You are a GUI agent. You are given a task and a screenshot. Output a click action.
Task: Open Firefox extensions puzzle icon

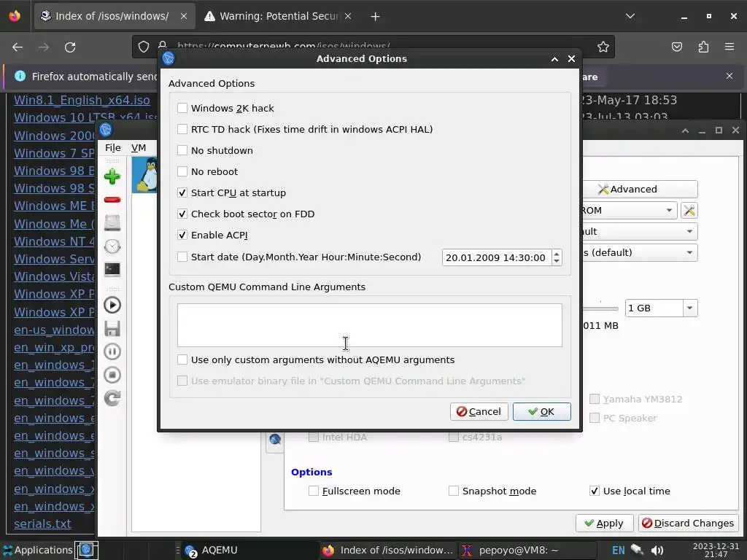point(703,47)
